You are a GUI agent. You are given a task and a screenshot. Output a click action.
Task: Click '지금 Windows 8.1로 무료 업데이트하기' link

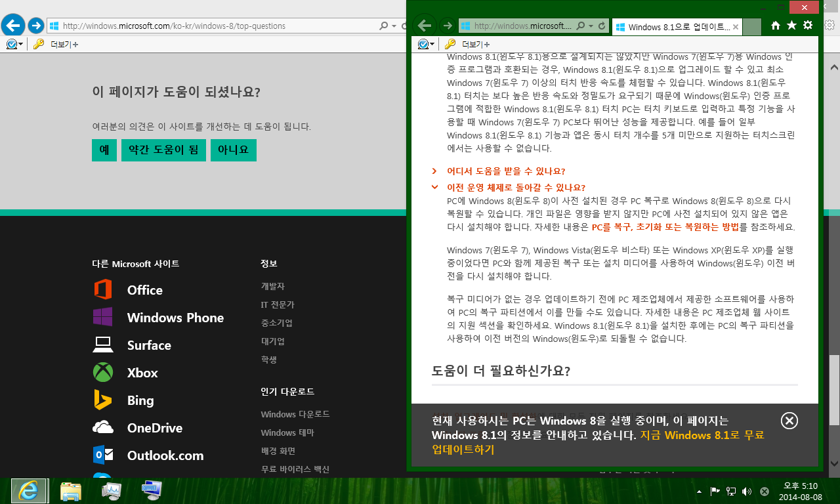(598, 442)
